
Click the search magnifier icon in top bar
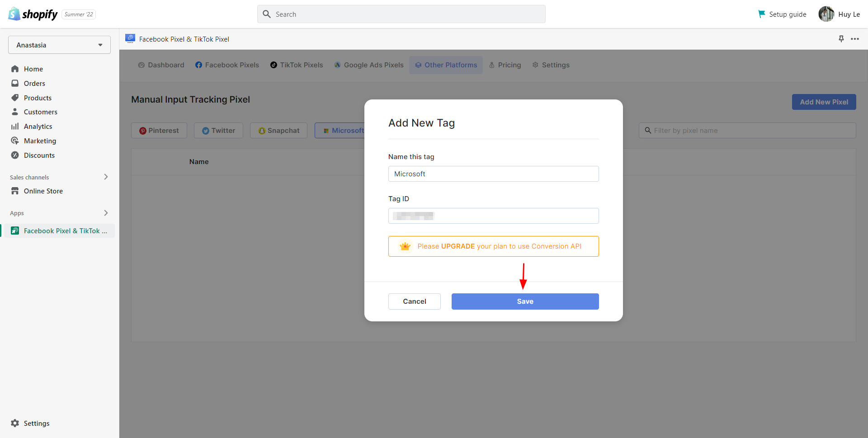point(267,14)
